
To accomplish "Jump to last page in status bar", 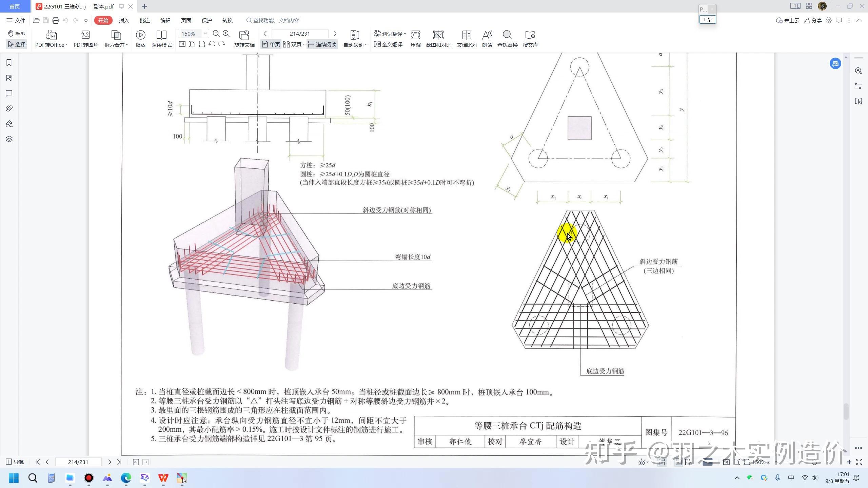I will 119,462.
